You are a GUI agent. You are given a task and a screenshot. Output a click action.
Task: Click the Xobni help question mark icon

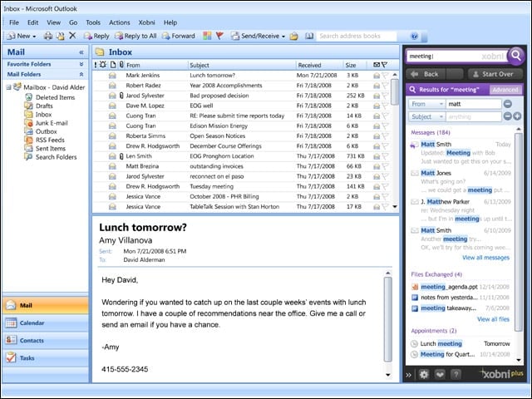click(456, 374)
